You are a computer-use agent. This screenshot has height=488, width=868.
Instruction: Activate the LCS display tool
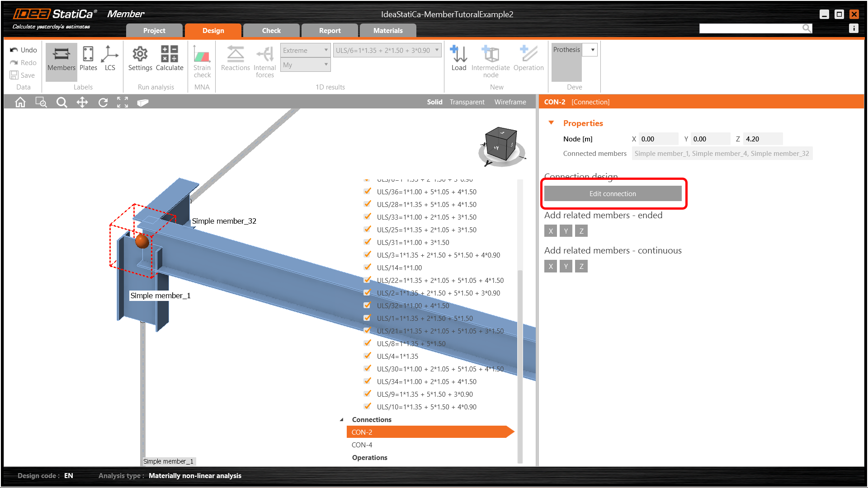tap(109, 59)
